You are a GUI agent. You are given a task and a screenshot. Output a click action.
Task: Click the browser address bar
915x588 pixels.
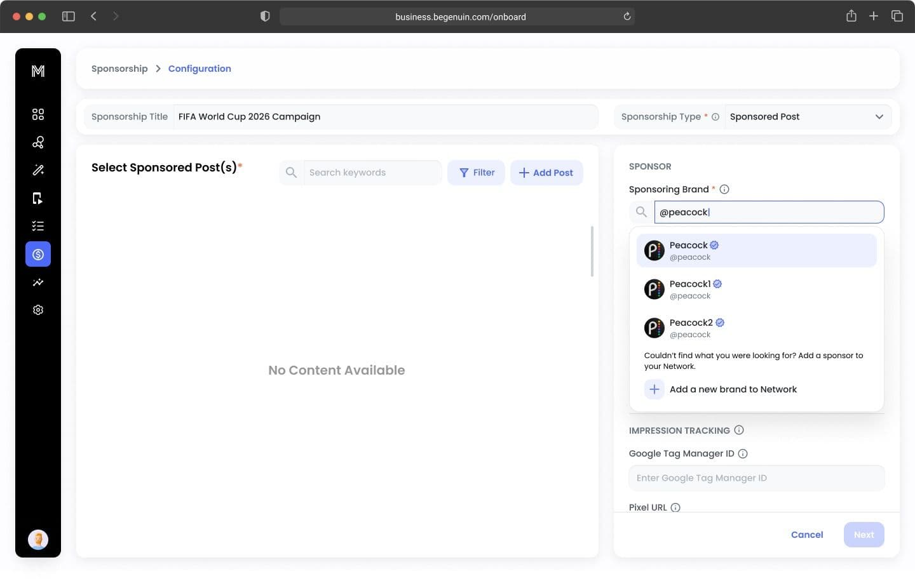pyautogui.click(x=457, y=17)
